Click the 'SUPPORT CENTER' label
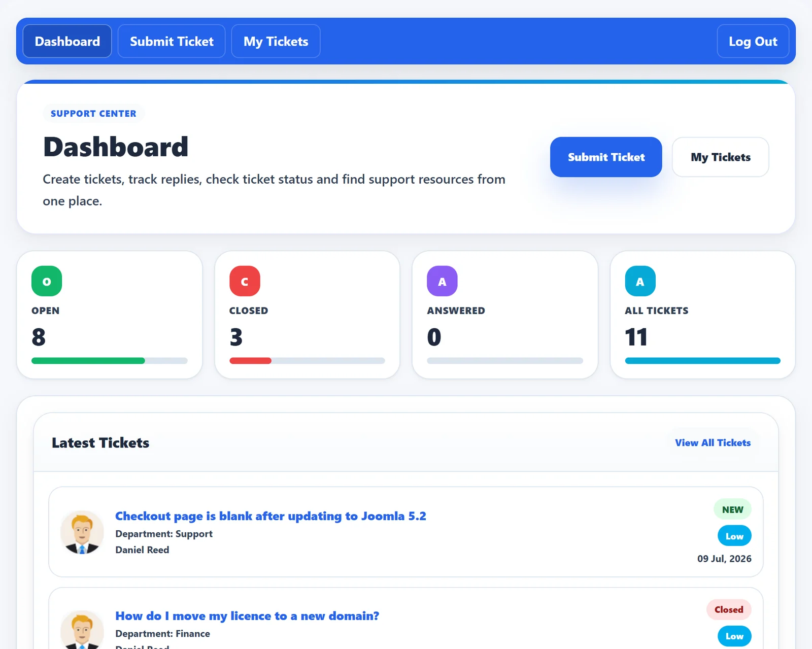The width and height of the screenshot is (812, 649). point(93,113)
